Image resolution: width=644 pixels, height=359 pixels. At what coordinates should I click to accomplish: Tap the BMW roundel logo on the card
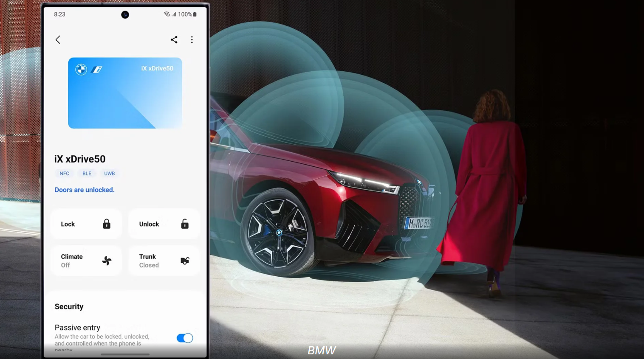(x=81, y=69)
